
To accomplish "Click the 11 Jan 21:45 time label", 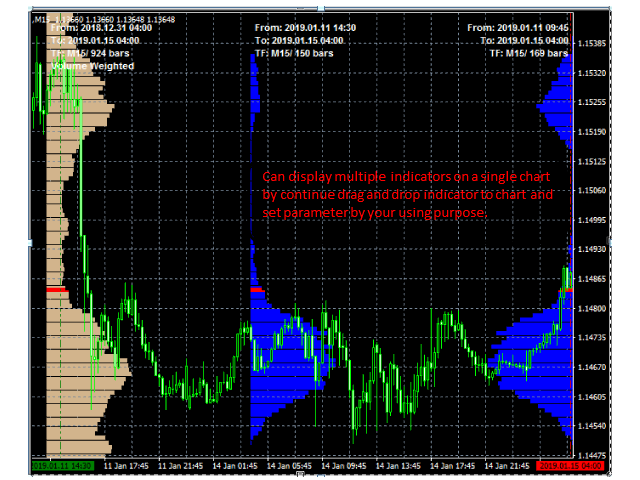I will (180, 466).
